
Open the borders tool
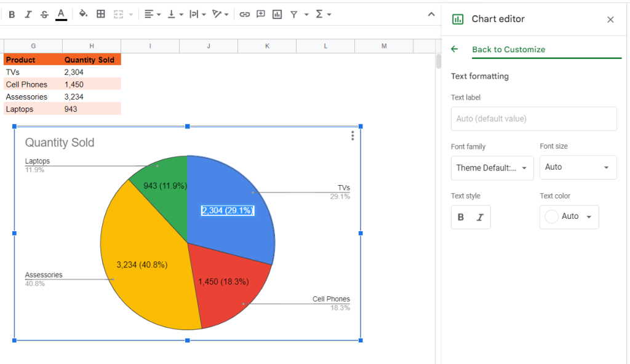[101, 14]
